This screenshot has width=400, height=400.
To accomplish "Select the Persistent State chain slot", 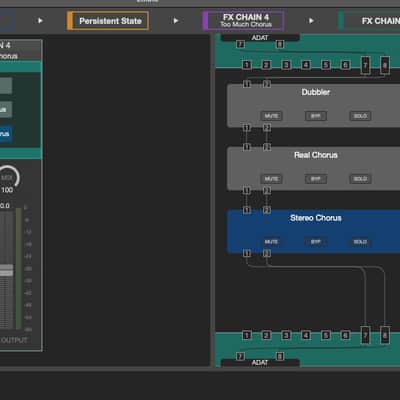I will (108, 21).
